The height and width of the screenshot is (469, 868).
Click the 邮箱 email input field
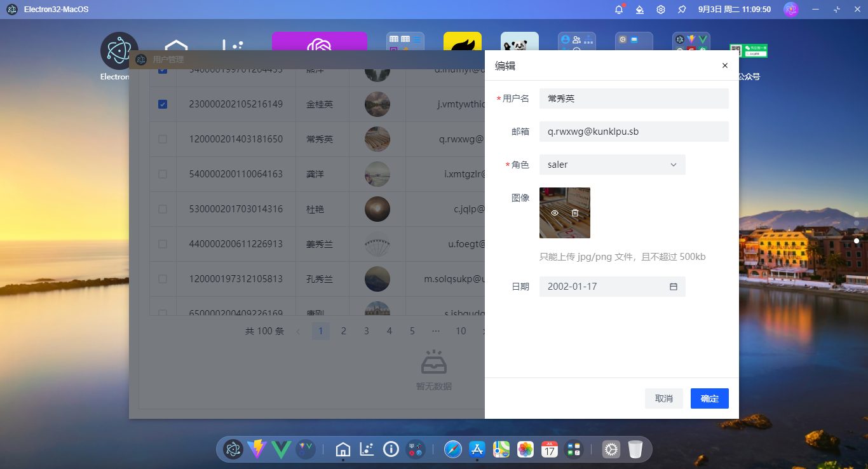(634, 132)
